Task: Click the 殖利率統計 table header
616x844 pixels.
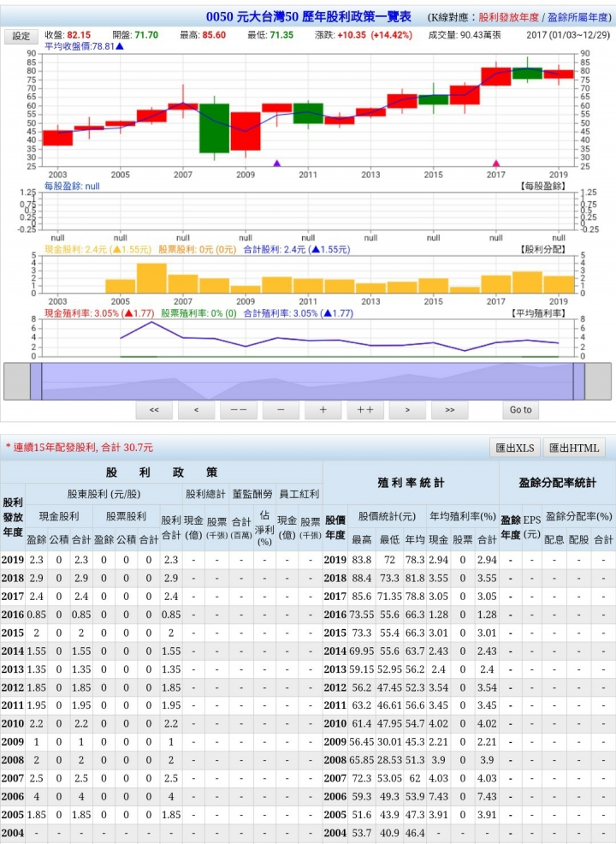Action: pos(411,483)
